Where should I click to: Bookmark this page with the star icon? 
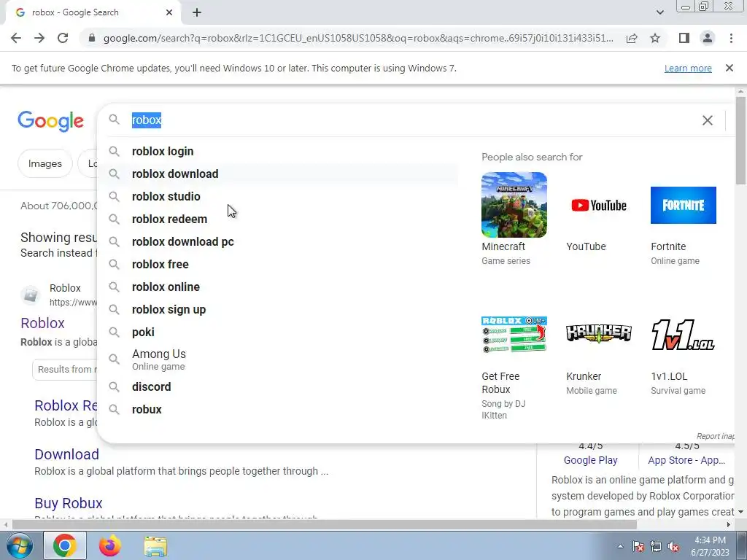655,38
